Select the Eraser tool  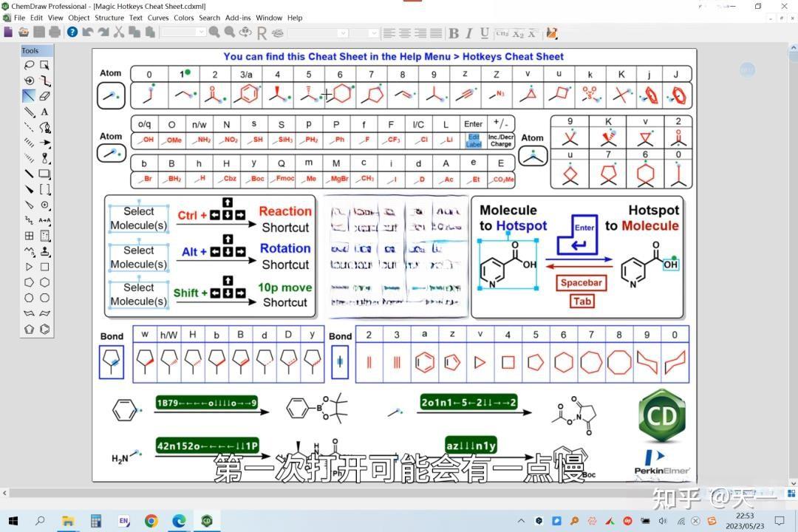click(44, 95)
